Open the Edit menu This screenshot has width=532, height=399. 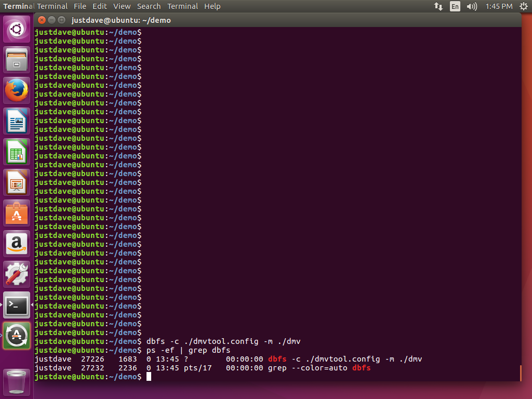tap(99, 6)
